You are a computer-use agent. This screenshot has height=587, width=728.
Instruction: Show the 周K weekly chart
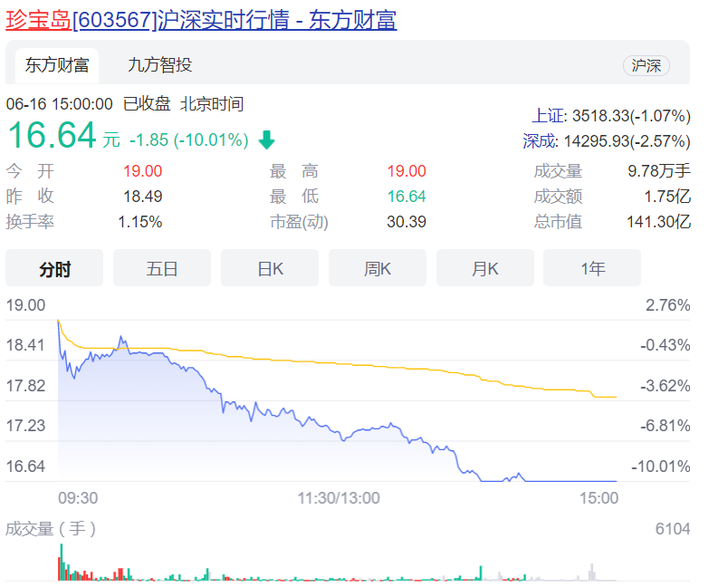(377, 268)
